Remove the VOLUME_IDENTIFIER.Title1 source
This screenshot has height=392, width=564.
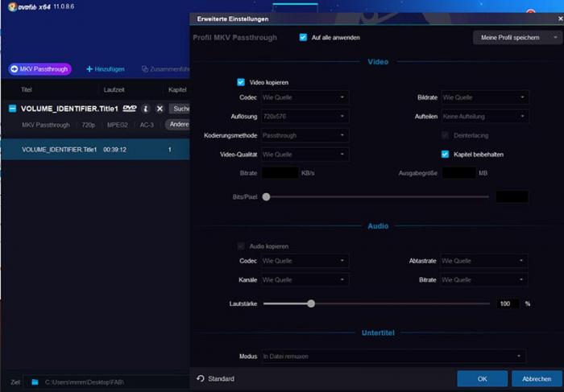tap(160, 109)
